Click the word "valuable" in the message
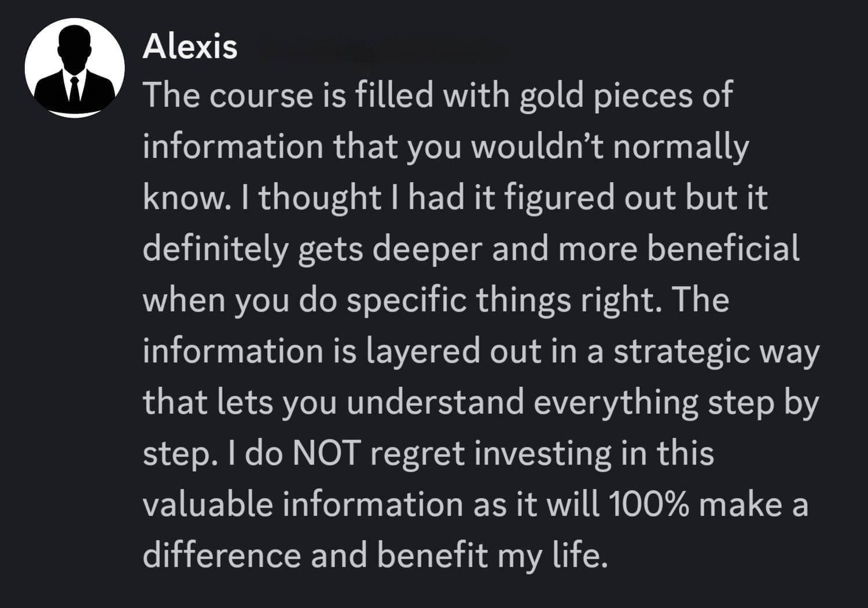The height and width of the screenshot is (608, 868). click(x=208, y=504)
